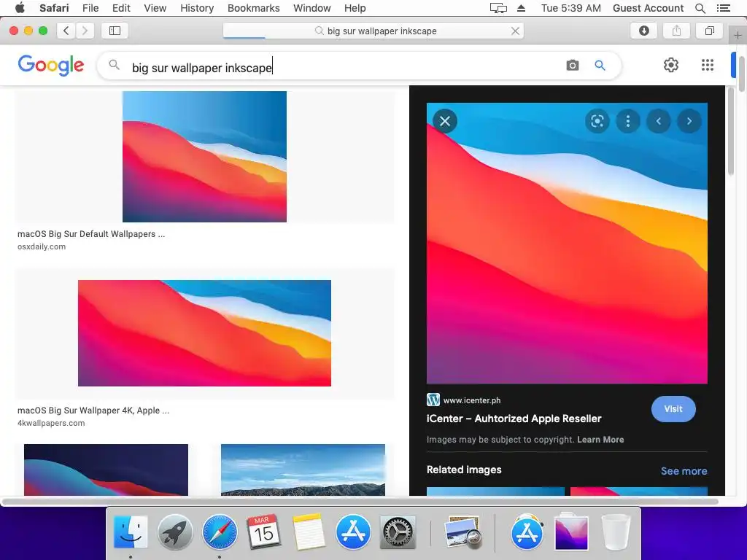Click the Google Lens visual search icon

coord(597,121)
